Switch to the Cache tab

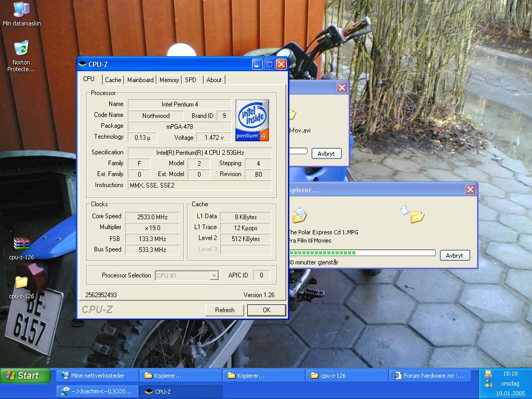pyautogui.click(x=113, y=79)
